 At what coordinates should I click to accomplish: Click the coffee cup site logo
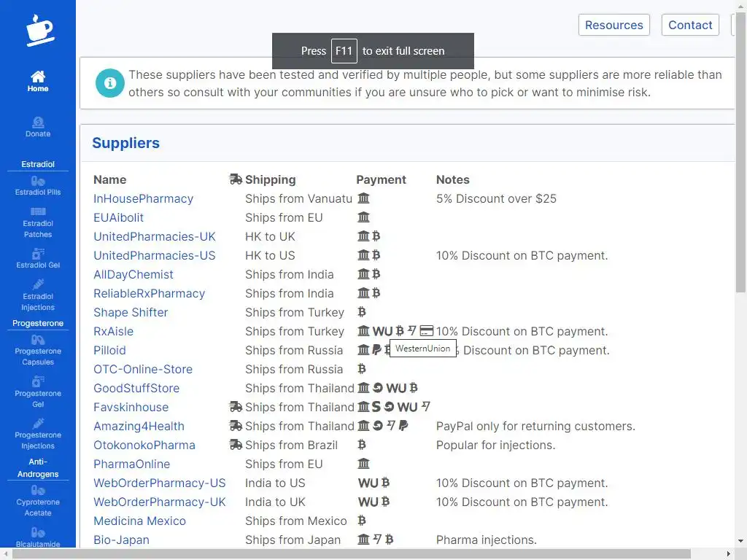(39, 29)
